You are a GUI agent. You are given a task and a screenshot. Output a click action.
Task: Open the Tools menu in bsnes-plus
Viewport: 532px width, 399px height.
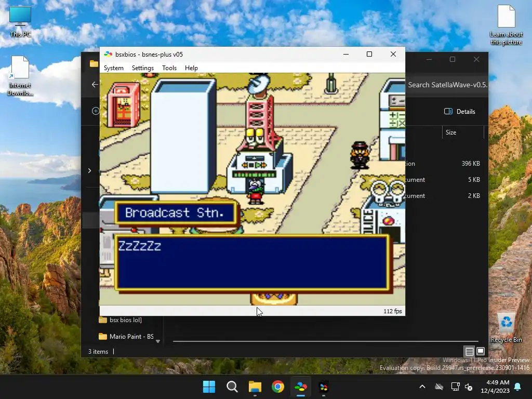pyautogui.click(x=169, y=68)
